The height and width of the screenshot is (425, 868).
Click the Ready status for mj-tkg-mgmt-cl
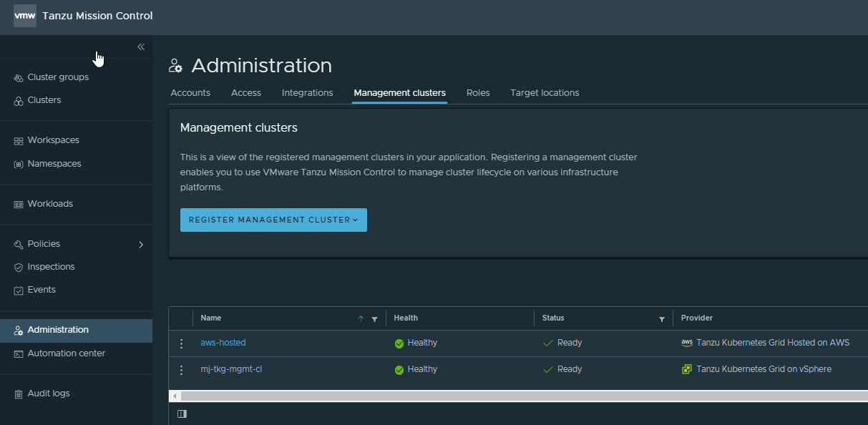click(x=562, y=369)
